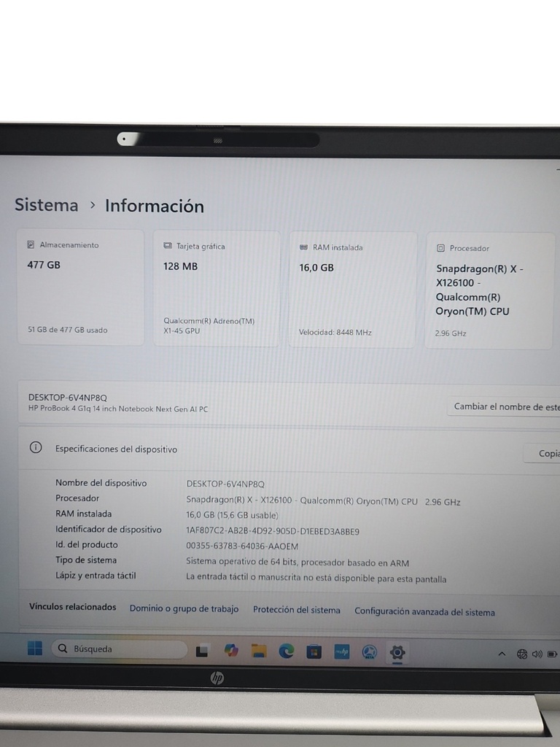Open the battery tray icon

[552, 654]
